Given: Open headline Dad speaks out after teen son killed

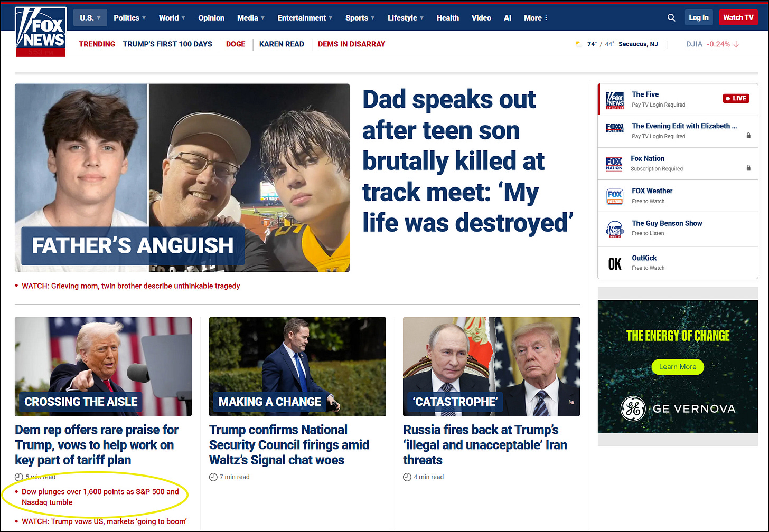Looking at the screenshot, I should pos(467,161).
